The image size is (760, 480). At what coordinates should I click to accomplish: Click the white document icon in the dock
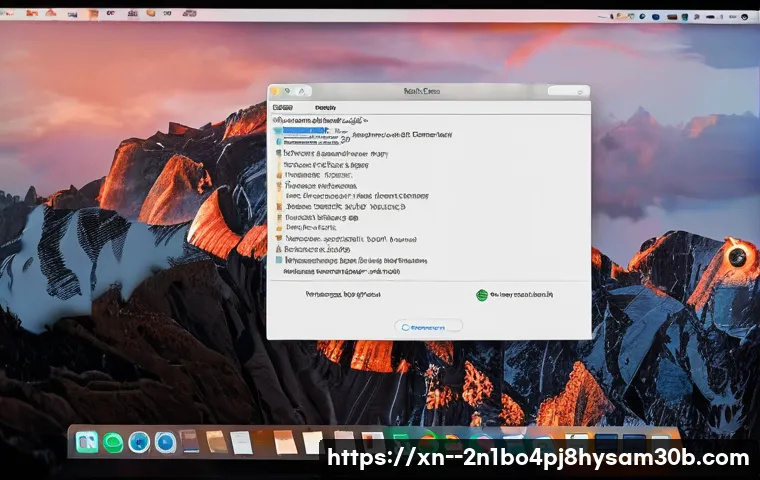(x=241, y=442)
